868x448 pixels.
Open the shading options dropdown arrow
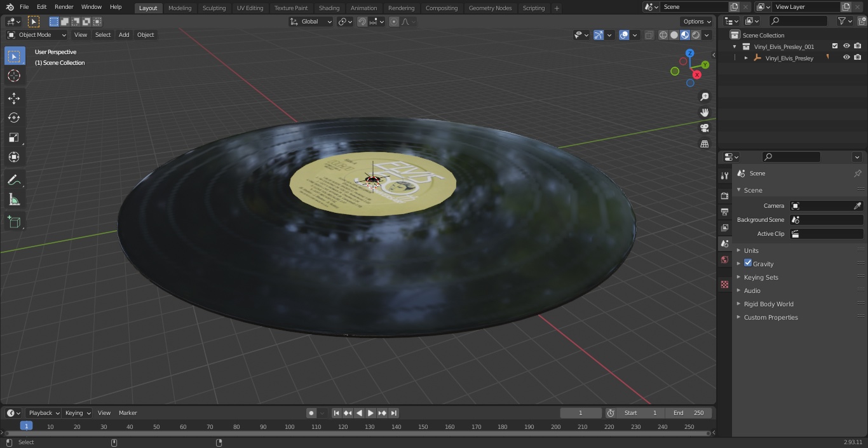pos(707,35)
